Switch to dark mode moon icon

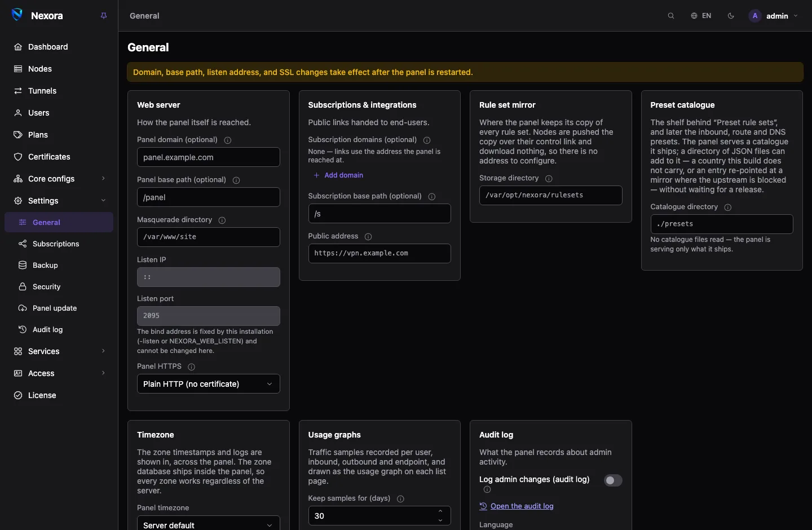point(731,16)
